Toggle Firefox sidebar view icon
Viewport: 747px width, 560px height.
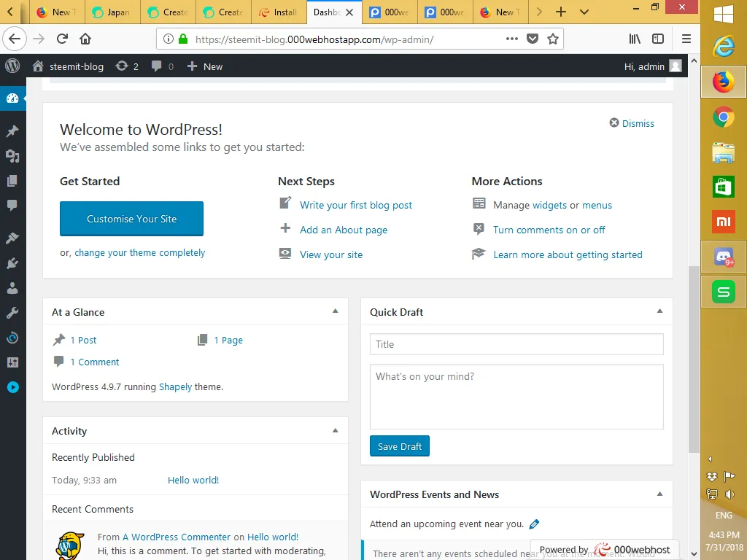(658, 39)
